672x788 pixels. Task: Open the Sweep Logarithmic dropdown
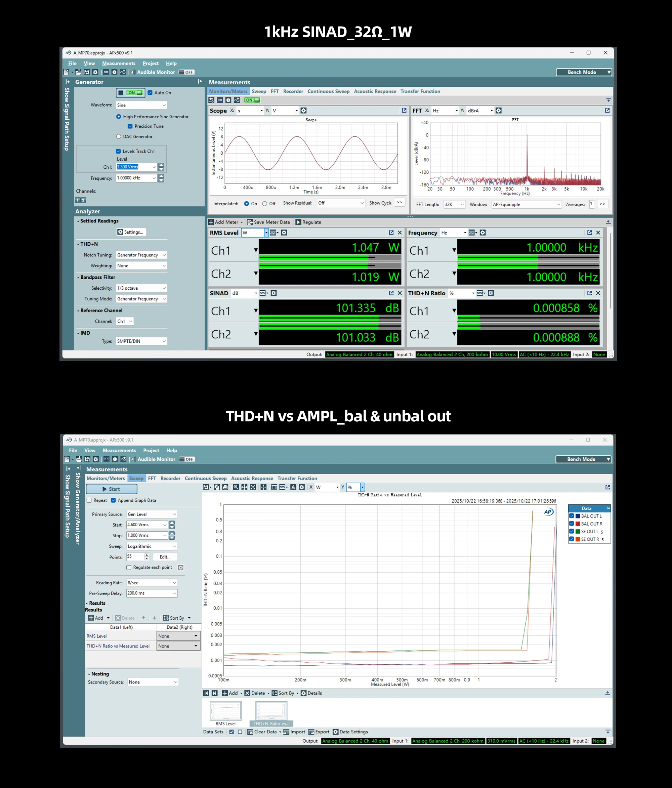[x=151, y=546]
